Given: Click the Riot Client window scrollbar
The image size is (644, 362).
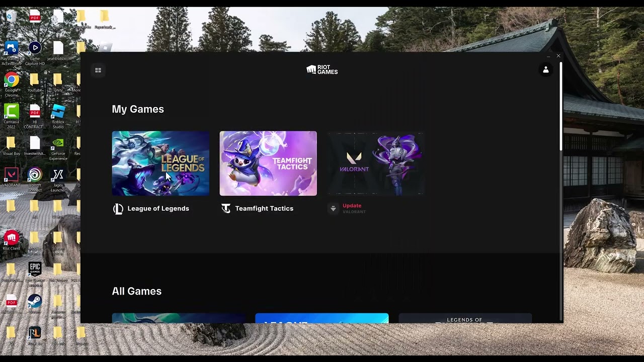Looking at the screenshot, I should (560, 106).
